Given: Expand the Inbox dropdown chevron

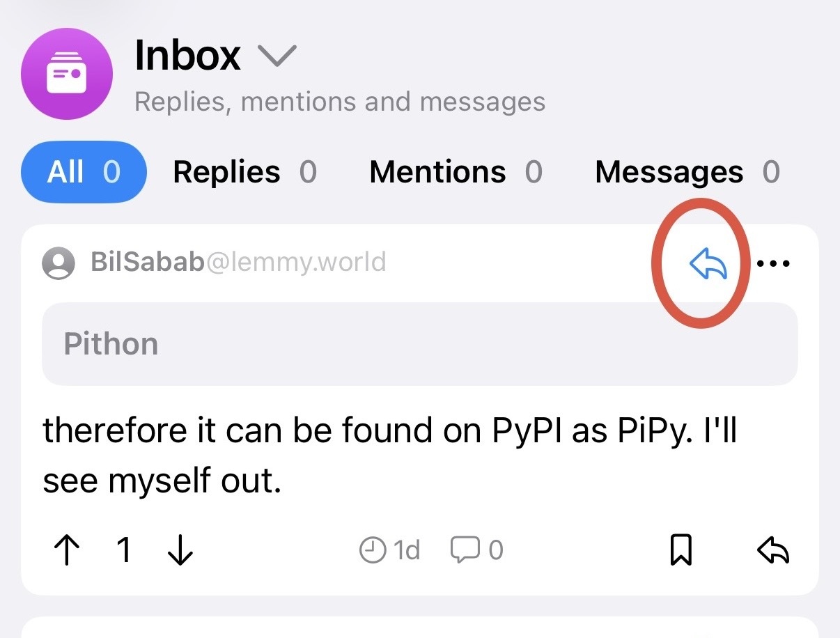Looking at the screenshot, I should point(277,55).
